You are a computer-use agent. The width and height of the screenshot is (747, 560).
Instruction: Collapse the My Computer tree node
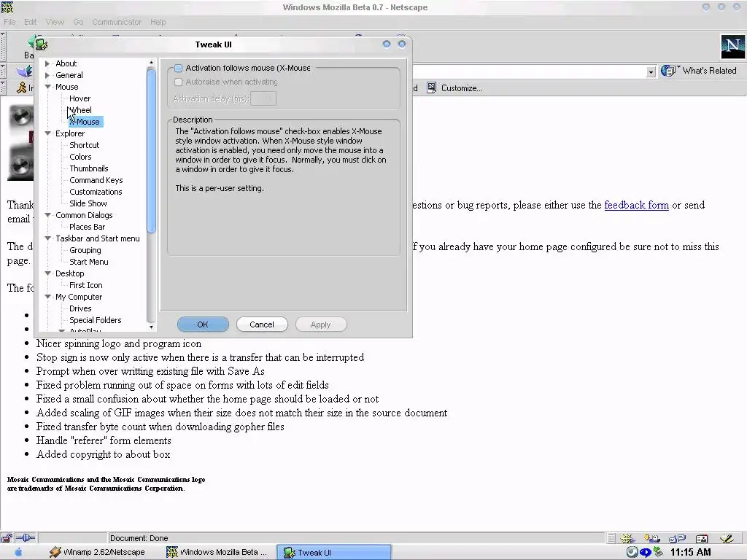[47, 297]
